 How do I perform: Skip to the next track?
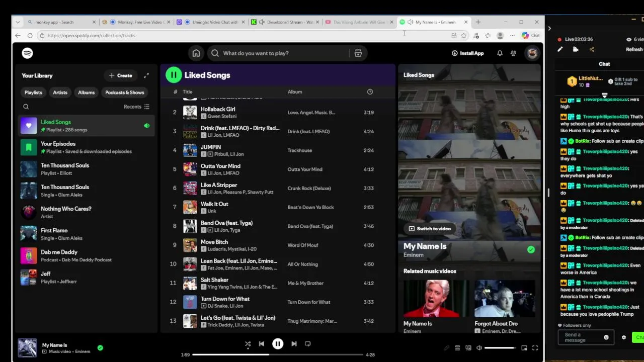pos(294,344)
